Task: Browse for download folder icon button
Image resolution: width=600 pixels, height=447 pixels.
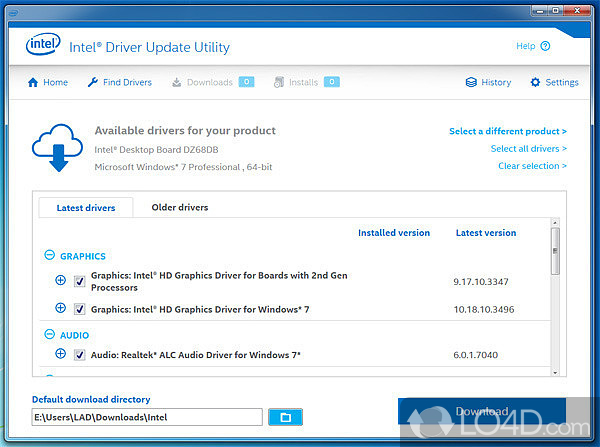Action: (285, 416)
